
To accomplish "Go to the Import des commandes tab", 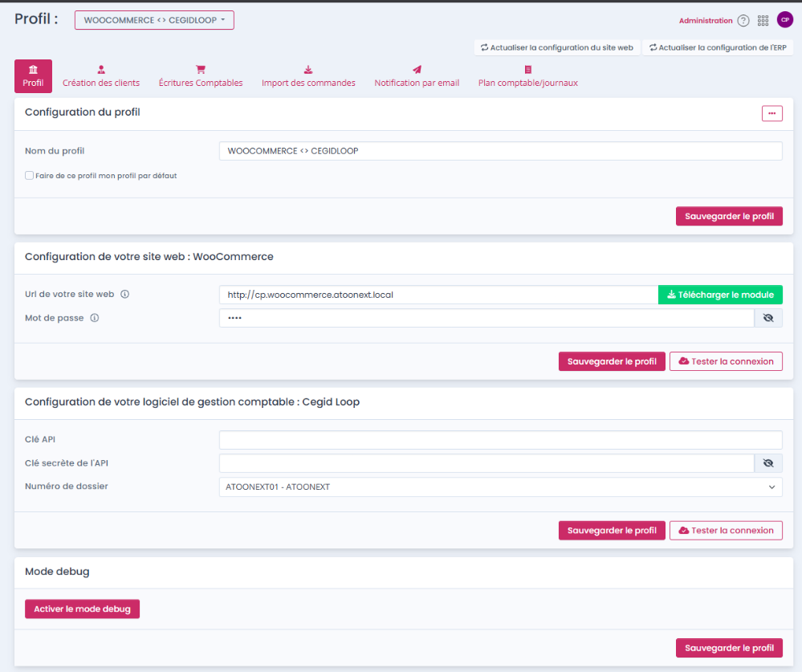I will pos(308,76).
